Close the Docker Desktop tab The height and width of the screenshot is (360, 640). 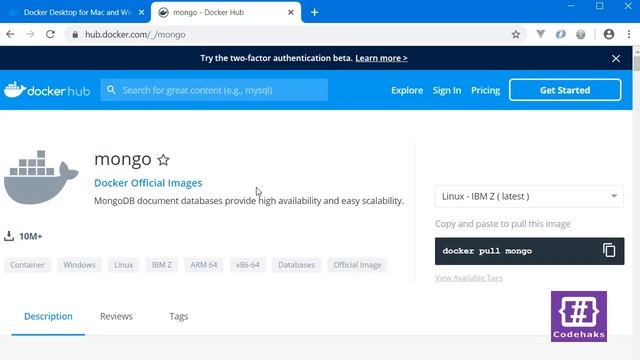141,12
